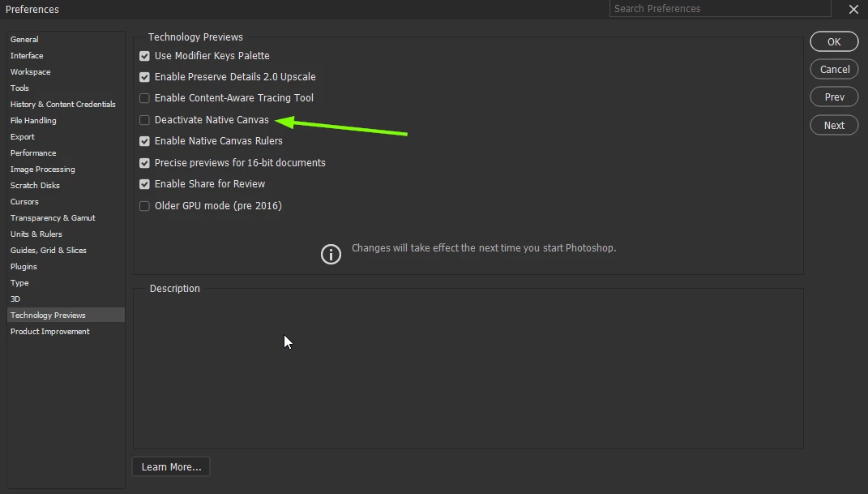Click the Learn More... button
The height and width of the screenshot is (494, 868).
(x=171, y=467)
